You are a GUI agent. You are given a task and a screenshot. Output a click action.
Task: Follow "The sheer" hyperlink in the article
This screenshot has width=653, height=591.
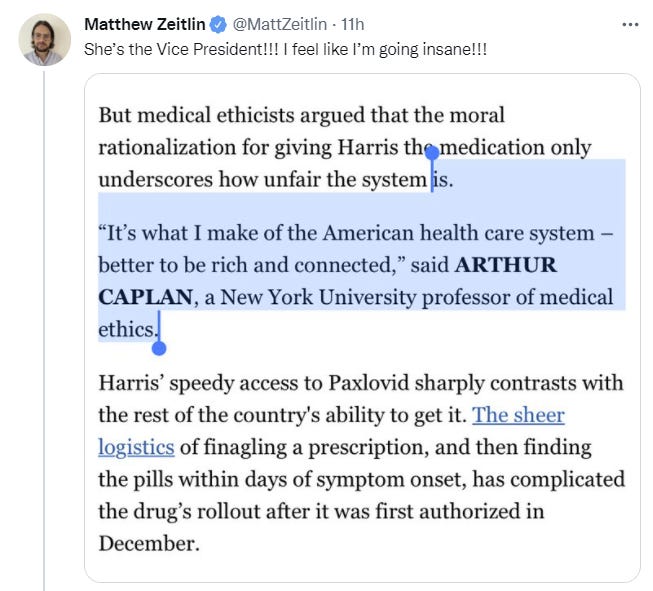coord(518,415)
